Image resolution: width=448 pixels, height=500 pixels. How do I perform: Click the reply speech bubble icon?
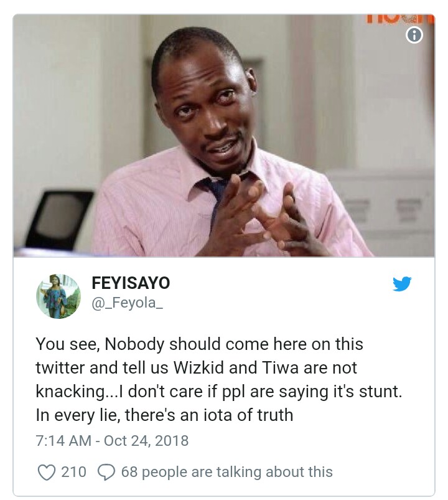point(106,472)
